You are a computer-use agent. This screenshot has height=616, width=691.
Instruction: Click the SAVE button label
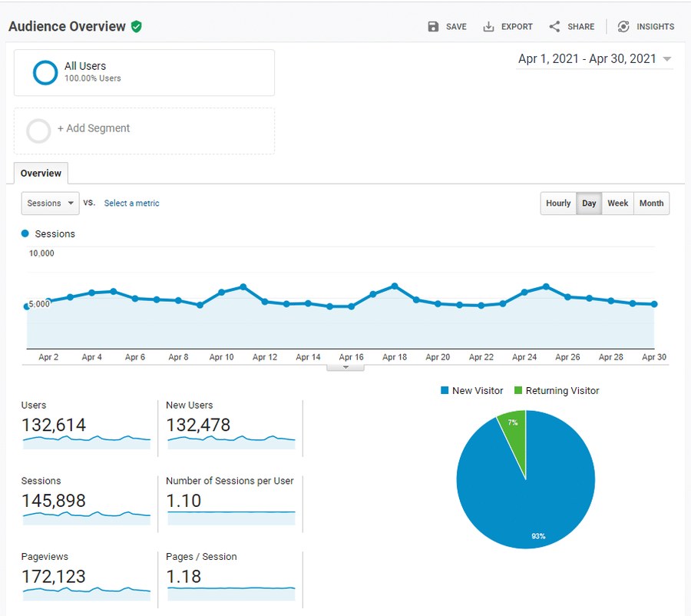click(x=456, y=27)
